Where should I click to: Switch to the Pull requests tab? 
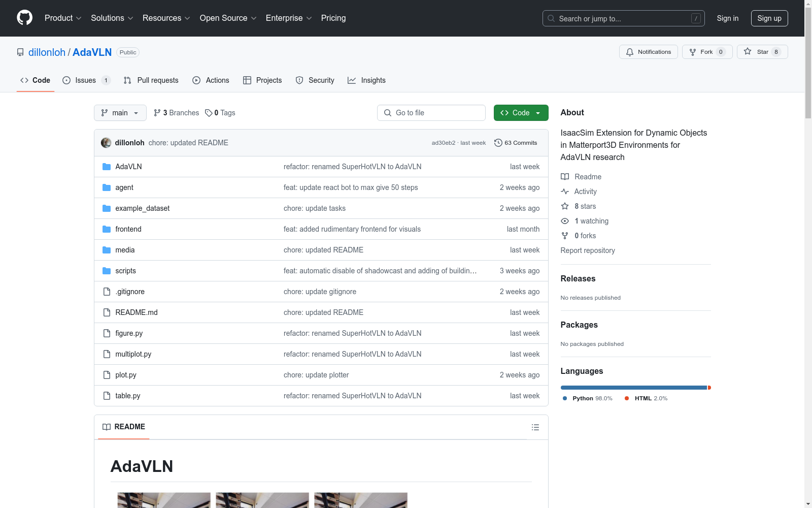[x=151, y=80]
